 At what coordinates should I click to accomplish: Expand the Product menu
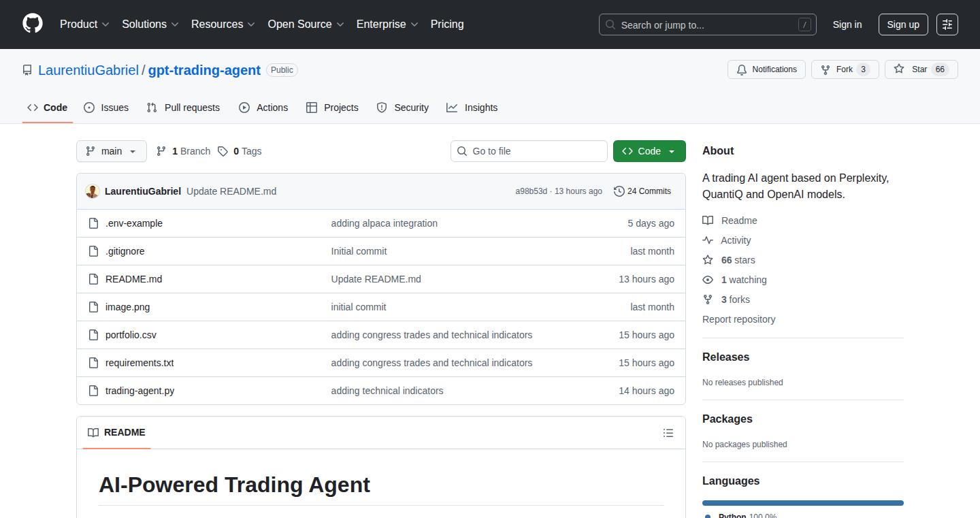click(84, 24)
